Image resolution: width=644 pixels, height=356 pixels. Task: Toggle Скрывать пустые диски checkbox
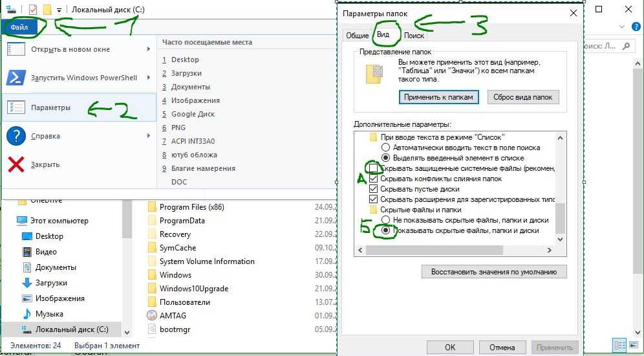pos(373,189)
